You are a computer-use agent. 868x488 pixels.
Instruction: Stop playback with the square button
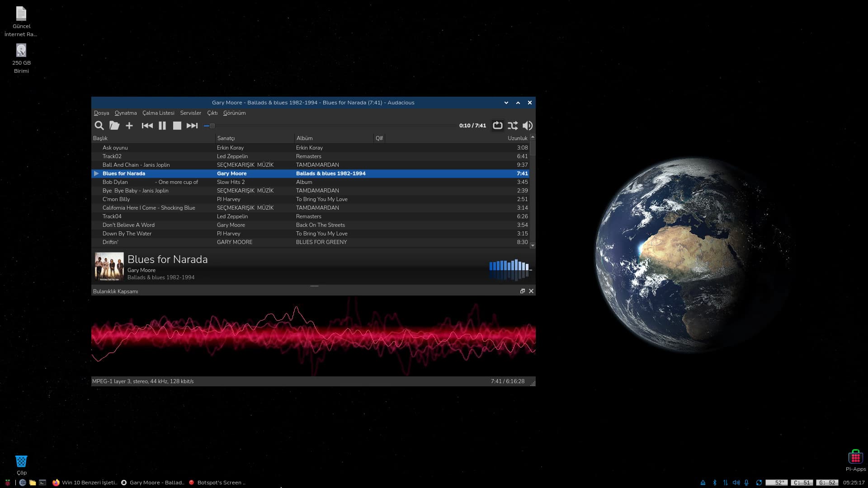(x=177, y=126)
